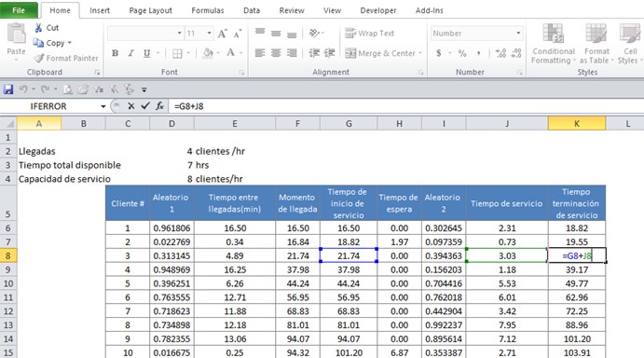Select cell G8 showing 21.74
The width and height of the screenshot is (644, 358).
pos(349,255)
